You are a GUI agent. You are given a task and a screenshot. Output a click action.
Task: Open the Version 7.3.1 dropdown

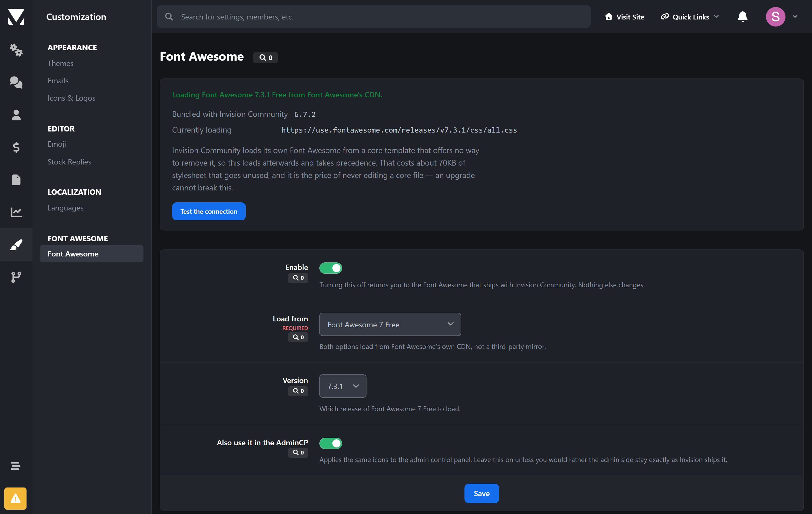pos(343,386)
